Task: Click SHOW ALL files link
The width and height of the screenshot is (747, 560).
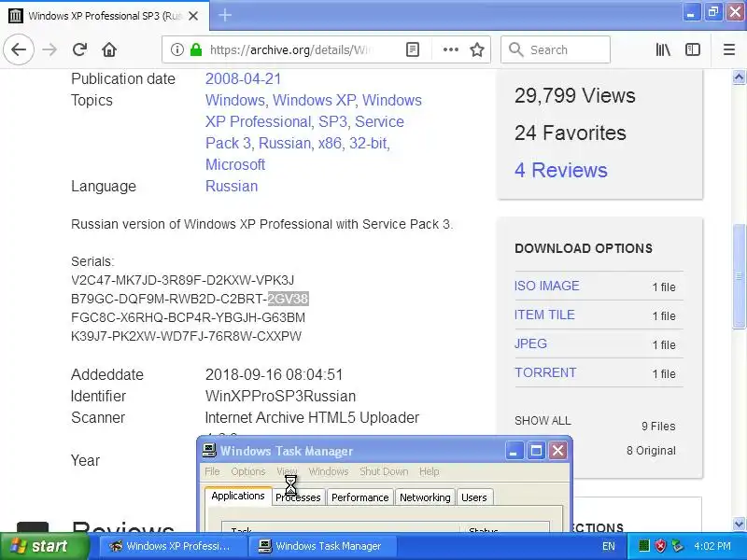Action: 543,421
